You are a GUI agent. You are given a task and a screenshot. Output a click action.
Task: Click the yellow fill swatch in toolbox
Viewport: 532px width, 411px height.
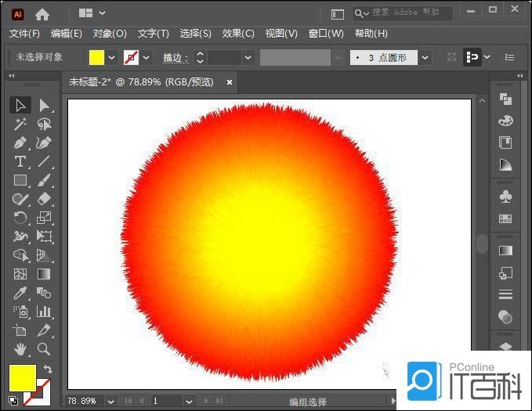click(23, 378)
